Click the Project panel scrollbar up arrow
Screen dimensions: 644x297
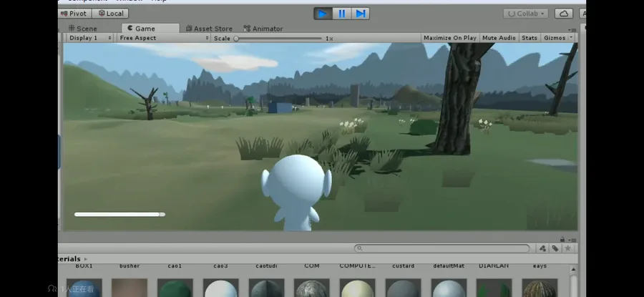[x=573, y=270]
